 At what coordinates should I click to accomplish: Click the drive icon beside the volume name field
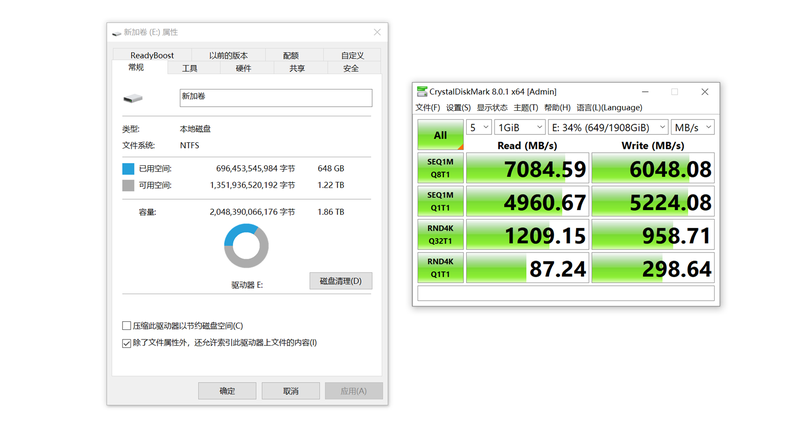133,98
